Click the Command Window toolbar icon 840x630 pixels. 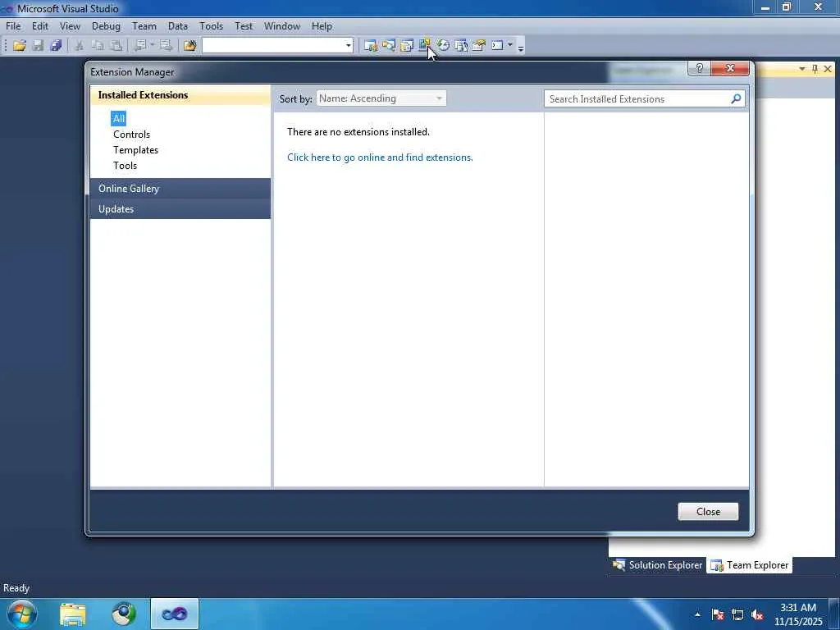tap(497, 46)
